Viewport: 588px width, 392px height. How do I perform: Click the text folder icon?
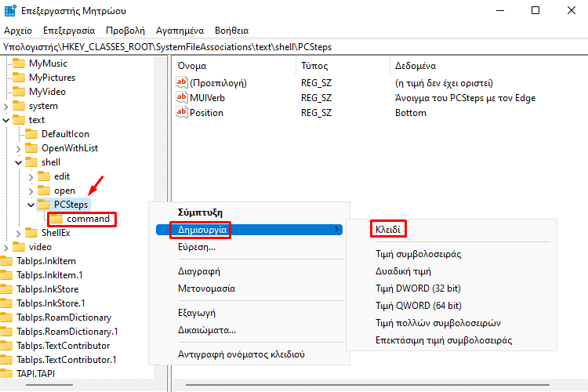tap(19, 120)
